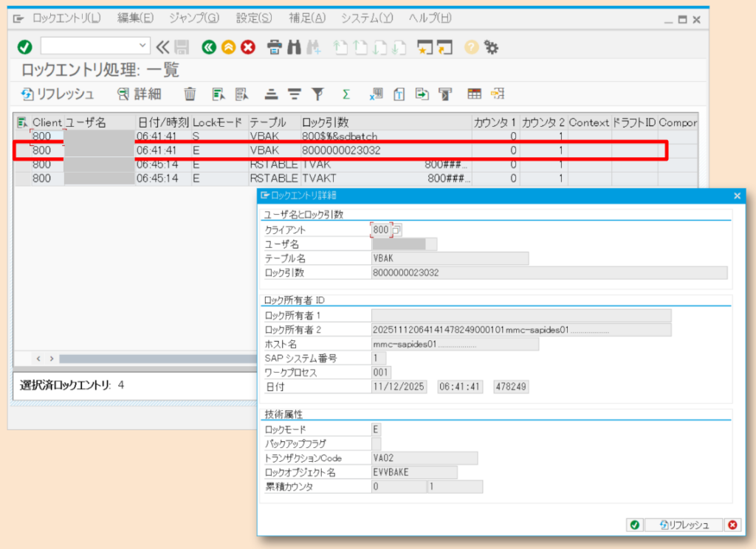The width and height of the screenshot is (756, 549).
Task: Click the left arrow of the list's horizontal scrollbar
Action: tap(38, 359)
